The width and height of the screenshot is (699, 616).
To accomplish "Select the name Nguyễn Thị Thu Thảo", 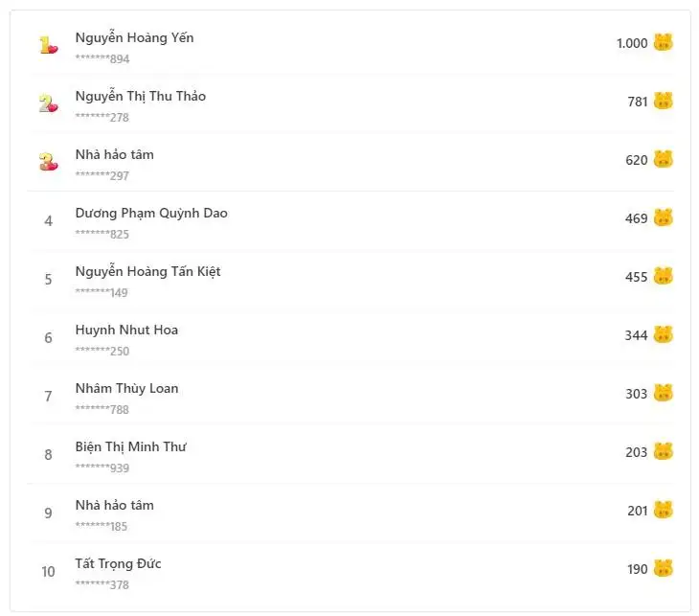I will pyautogui.click(x=140, y=97).
